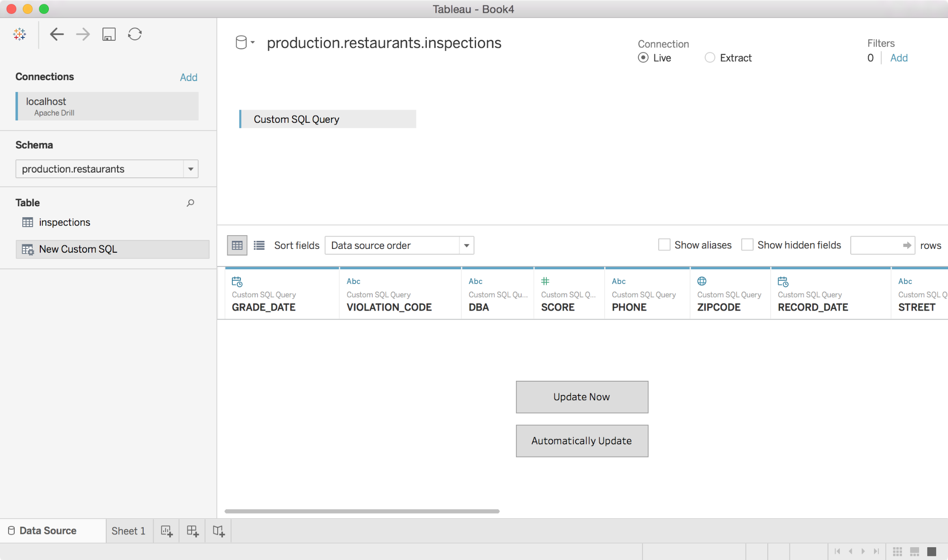Viewport: 948px width, 560px height.
Task: Click the Tableau logo start page icon
Action: pos(19,34)
